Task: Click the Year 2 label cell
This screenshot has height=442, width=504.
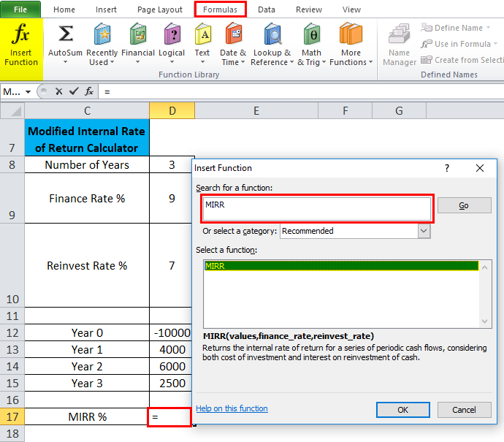Action: click(x=87, y=367)
